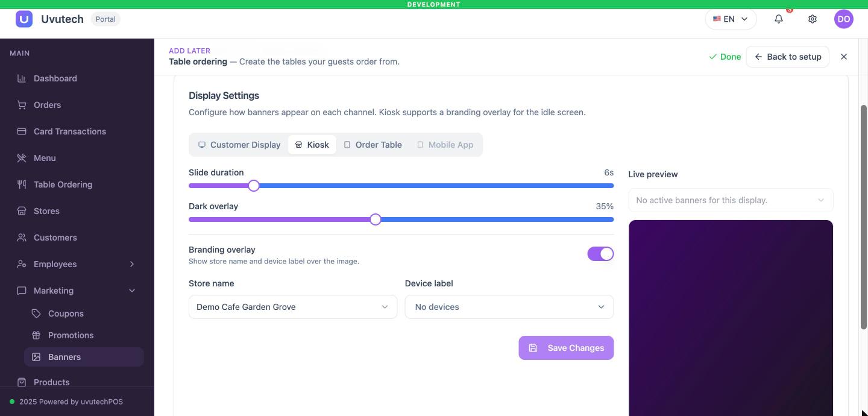This screenshot has width=868, height=416.
Task: Click the Employees person icon
Action: 22,264
